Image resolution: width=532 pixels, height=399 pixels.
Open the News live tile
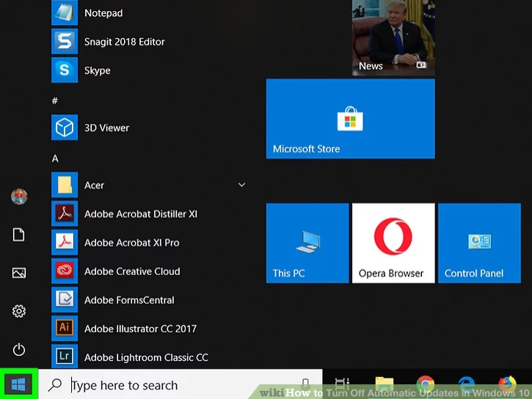(x=393, y=37)
